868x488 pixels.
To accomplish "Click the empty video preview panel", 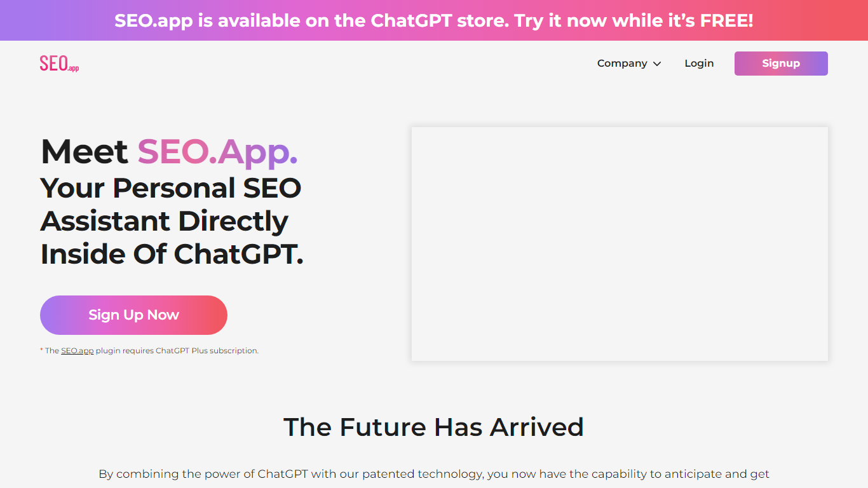I will 620,244.
